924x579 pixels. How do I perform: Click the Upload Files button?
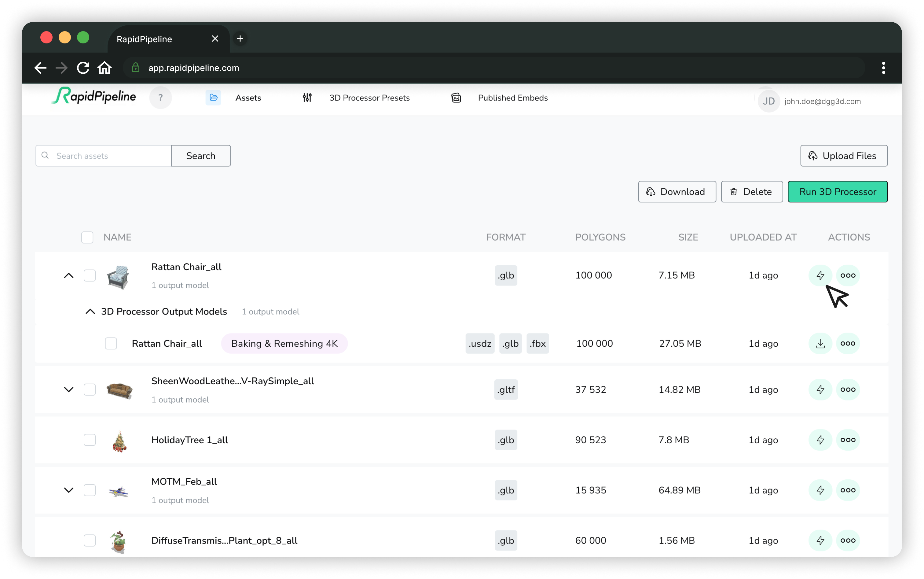843,155
